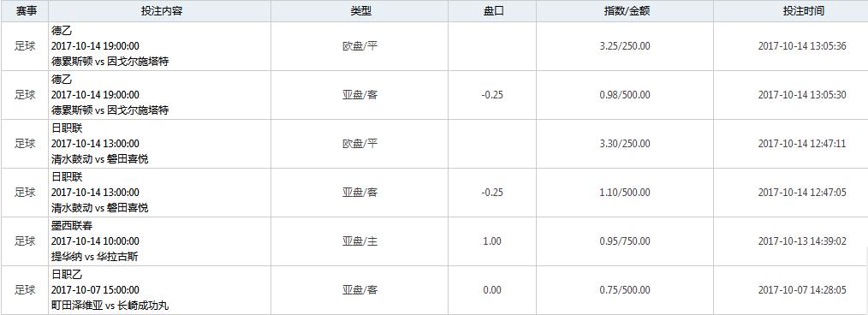Select the 提华纳 vs 华拉古斯 match text
The height and width of the screenshot is (315, 868).
point(95,257)
